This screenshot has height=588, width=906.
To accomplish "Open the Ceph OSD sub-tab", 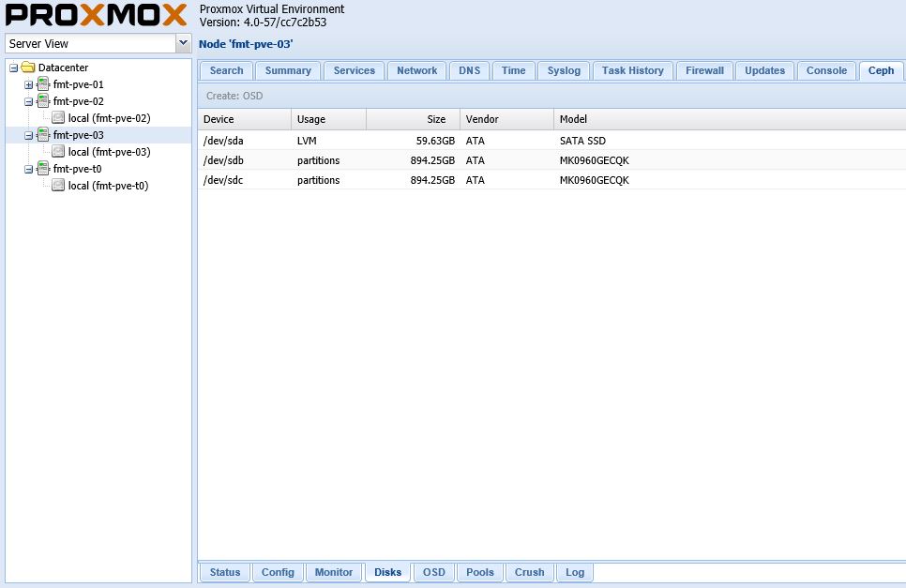I will click(434, 572).
